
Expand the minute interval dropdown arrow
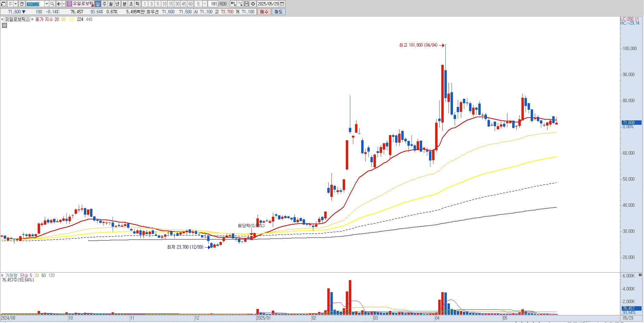point(205,4)
